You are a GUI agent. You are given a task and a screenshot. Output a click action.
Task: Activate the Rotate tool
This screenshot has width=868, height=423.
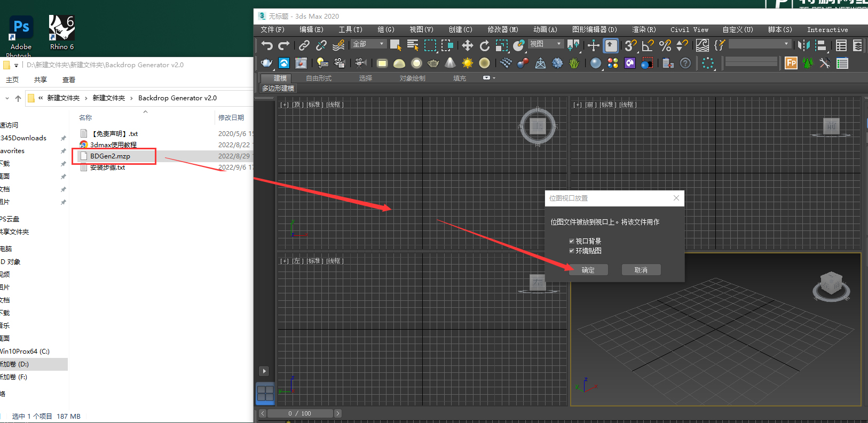pyautogui.click(x=484, y=46)
